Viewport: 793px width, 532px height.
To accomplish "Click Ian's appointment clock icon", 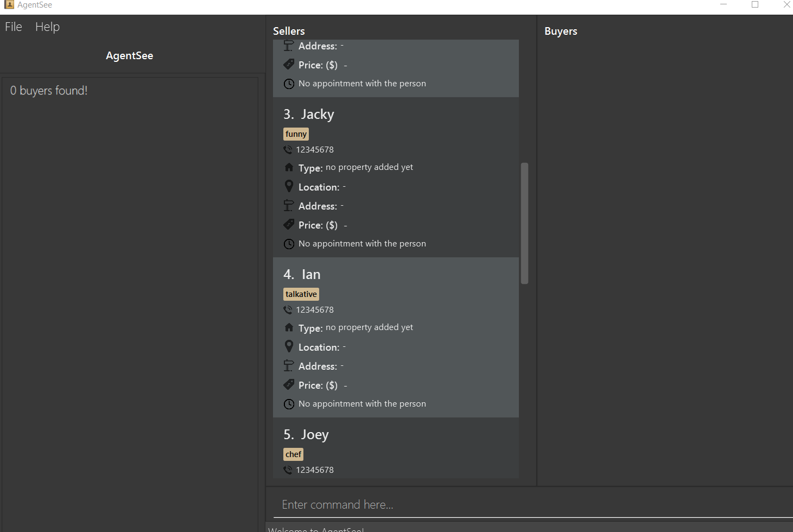I will tap(289, 404).
